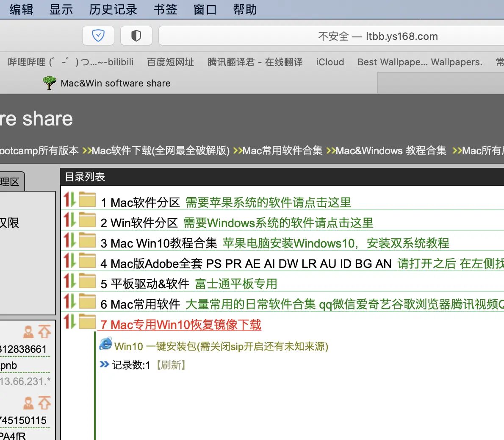Select the Mac&Win software share tab
This screenshot has width=504, height=440.
click(x=188, y=83)
